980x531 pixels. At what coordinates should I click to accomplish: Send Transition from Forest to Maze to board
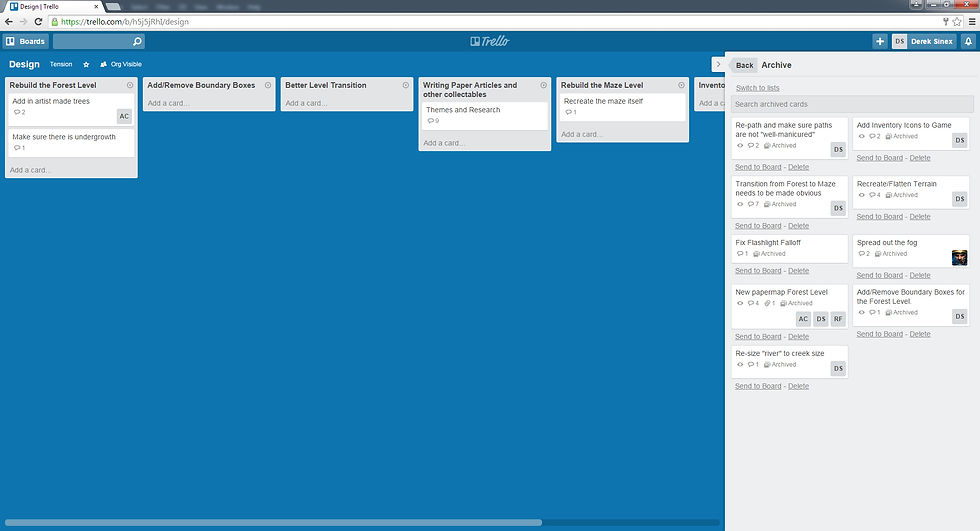click(758, 226)
